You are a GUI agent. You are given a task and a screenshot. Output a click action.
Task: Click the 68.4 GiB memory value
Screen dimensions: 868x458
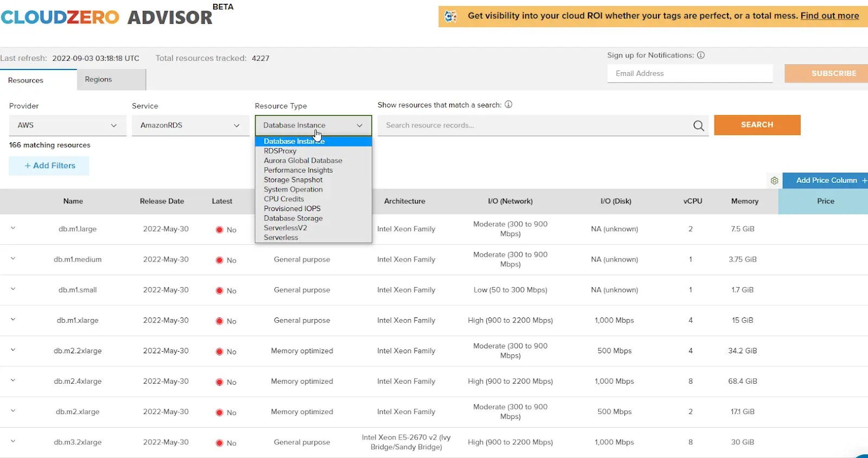[x=743, y=381]
